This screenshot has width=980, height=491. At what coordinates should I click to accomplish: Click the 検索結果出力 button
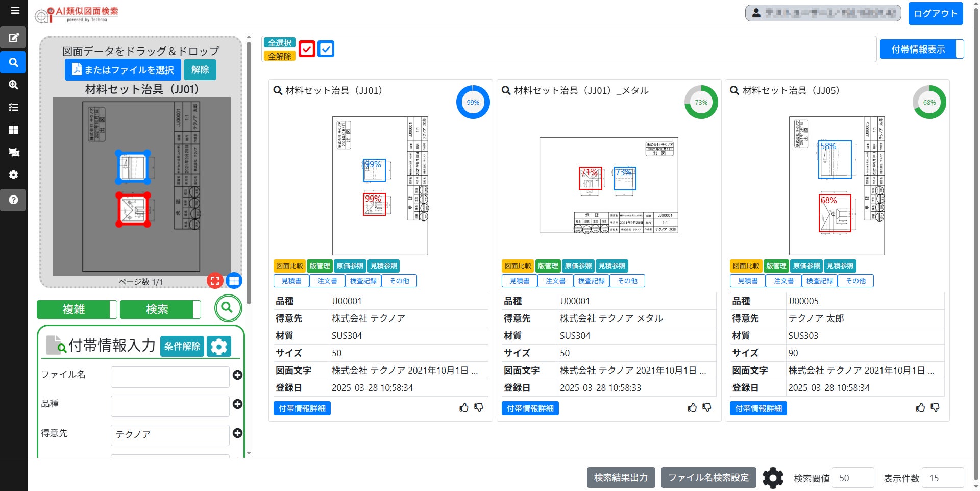coord(621,478)
